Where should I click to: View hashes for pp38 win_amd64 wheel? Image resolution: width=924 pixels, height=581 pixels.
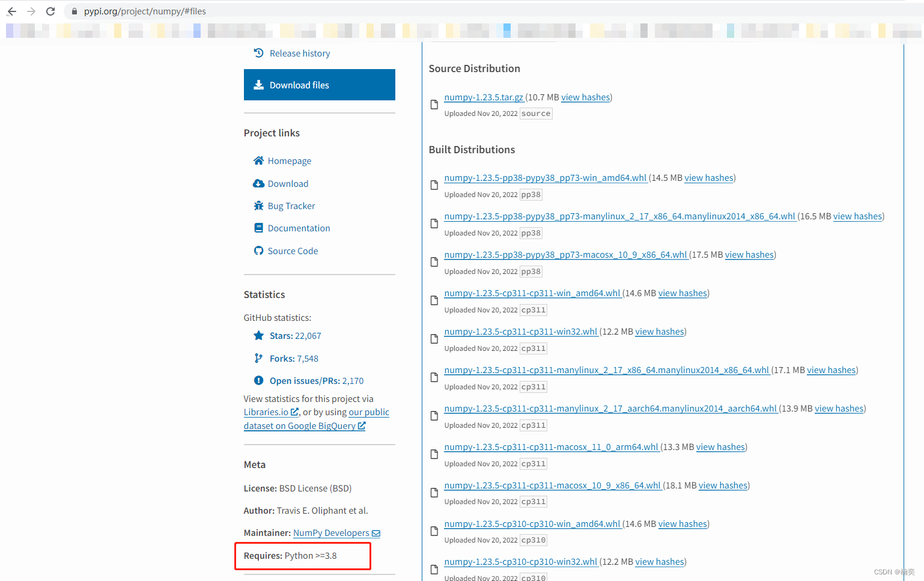[709, 178]
